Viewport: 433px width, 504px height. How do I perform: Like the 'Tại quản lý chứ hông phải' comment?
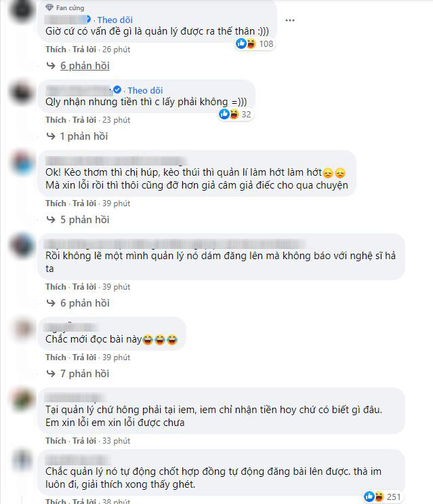56,441
